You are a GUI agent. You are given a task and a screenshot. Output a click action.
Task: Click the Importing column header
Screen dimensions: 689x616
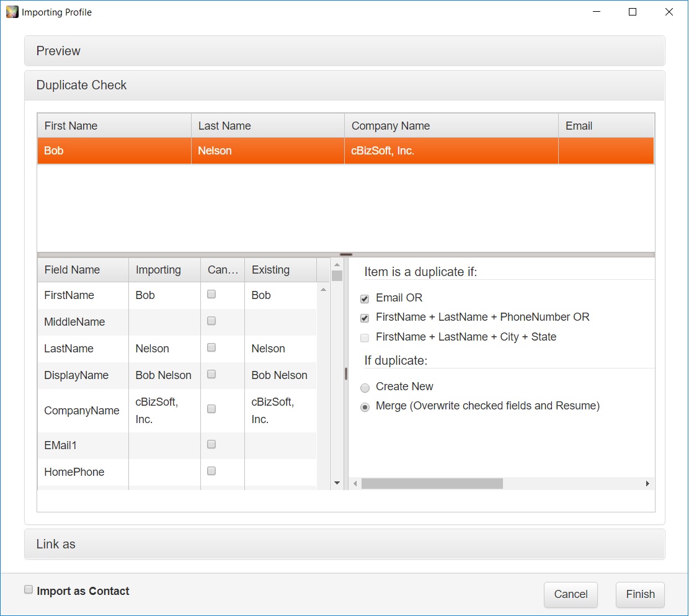click(x=164, y=270)
